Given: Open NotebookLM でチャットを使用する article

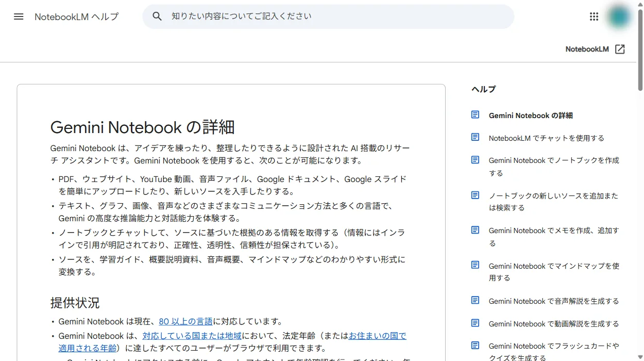Looking at the screenshot, I should (x=547, y=138).
